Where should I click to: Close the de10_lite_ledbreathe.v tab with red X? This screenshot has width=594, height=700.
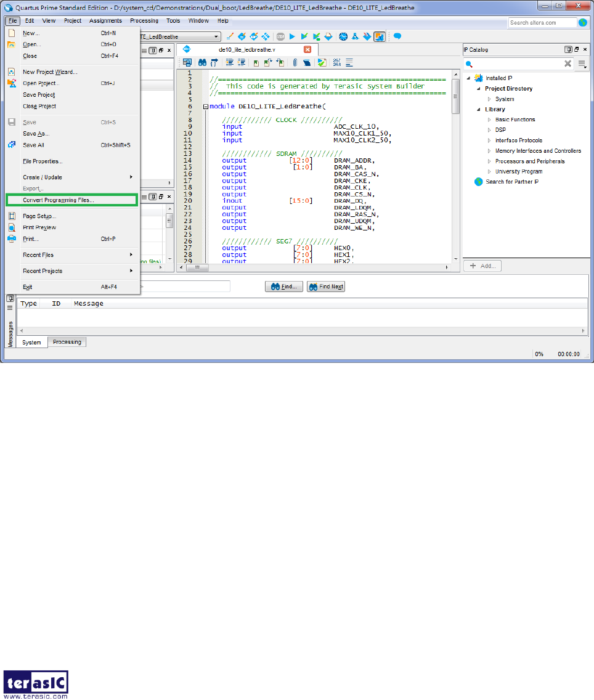click(x=307, y=49)
